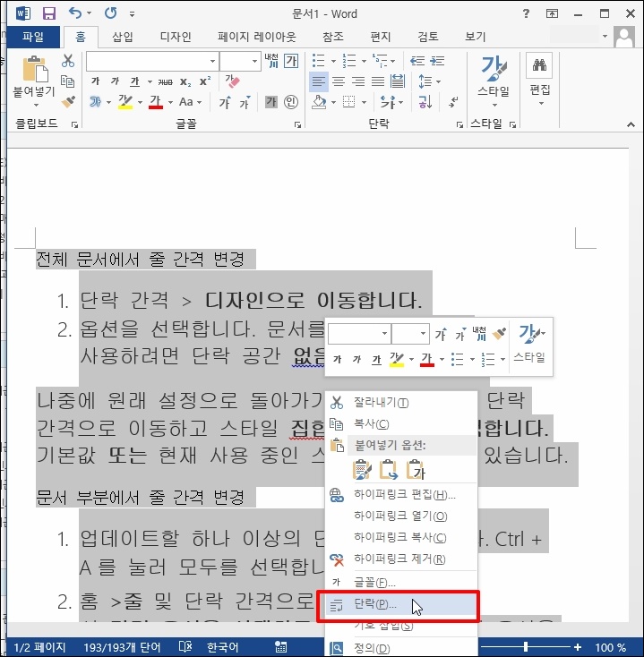Screen dimensions: 644x657
Task: Toggle Align Left in paragraph group
Action: click(318, 81)
